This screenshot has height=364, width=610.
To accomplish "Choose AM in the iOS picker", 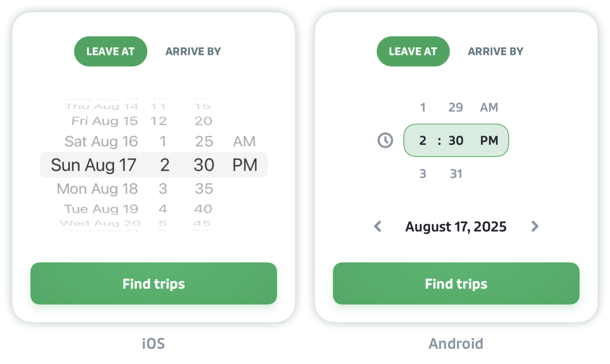I will pyautogui.click(x=244, y=142).
